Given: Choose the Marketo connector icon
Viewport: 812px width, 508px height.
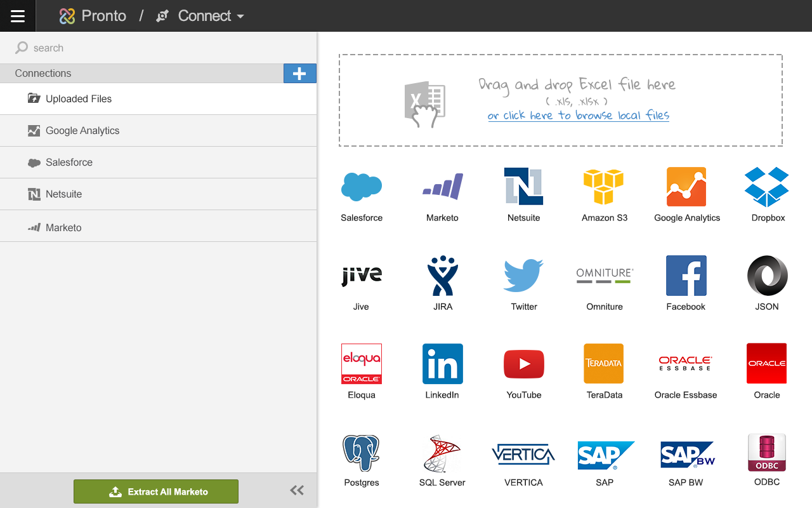Looking at the screenshot, I should click(443, 187).
